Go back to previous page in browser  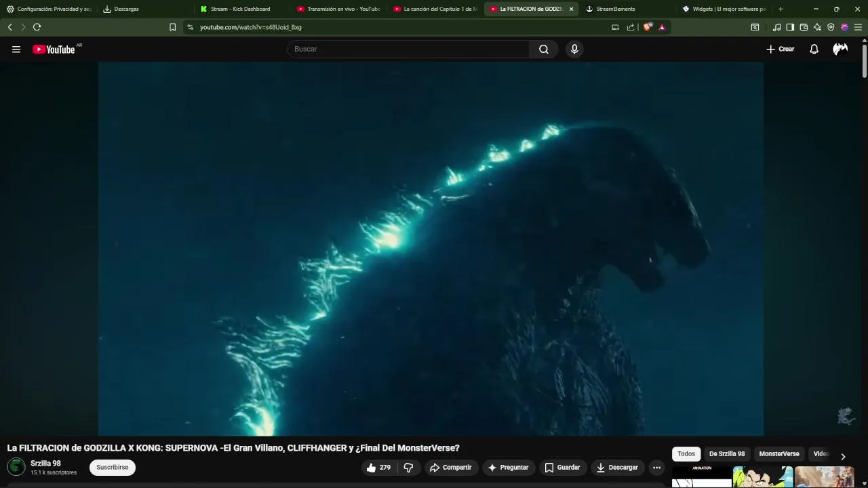pos(9,27)
